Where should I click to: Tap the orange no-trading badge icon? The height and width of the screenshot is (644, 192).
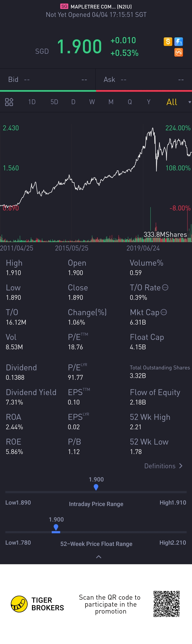point(178,53)
